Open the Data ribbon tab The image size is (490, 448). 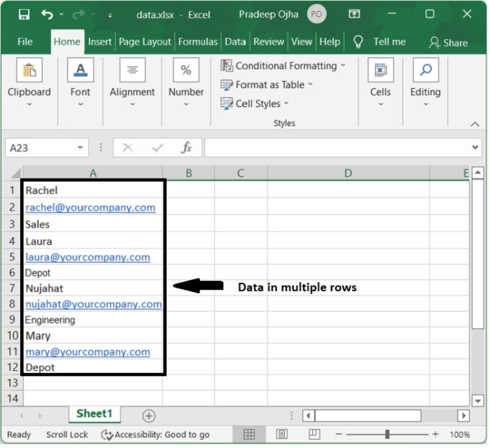(235, 42)
